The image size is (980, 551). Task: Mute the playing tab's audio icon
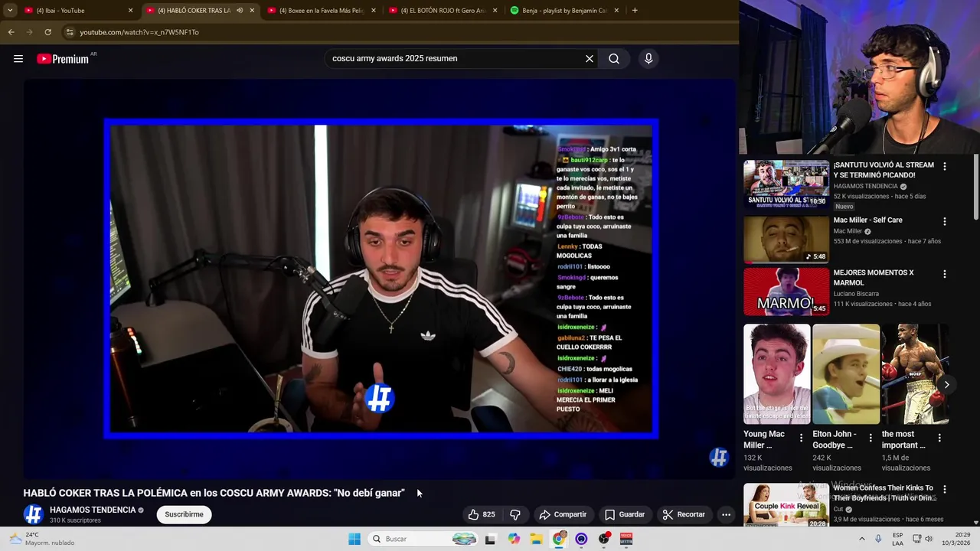pos(240,11)
